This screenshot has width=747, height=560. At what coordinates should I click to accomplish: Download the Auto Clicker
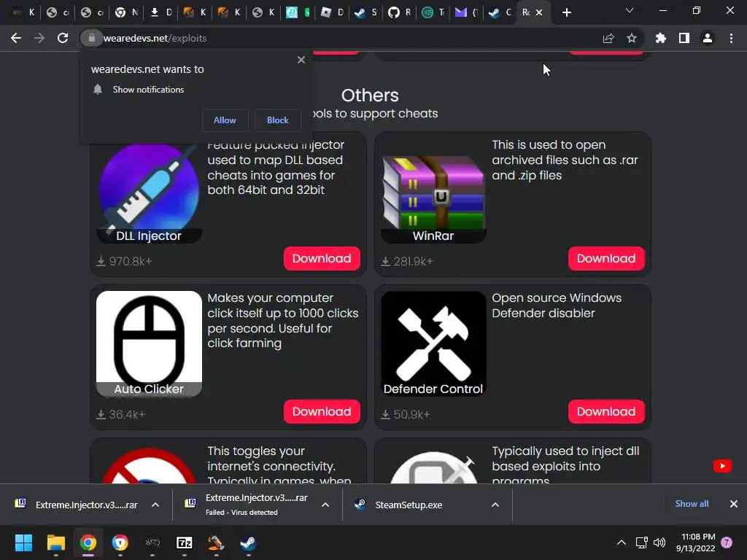pyautogui.click(x=322, y=412)
